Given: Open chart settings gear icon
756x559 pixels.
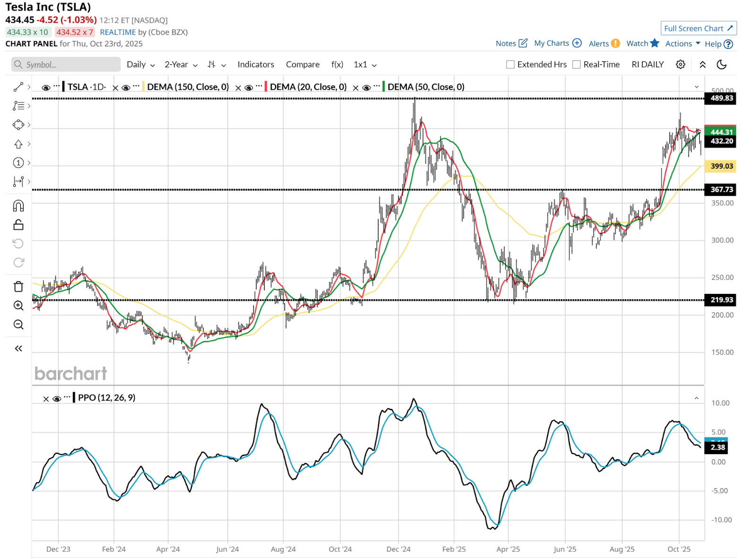Looking at the screenshot, I should (x=680, y=65).
